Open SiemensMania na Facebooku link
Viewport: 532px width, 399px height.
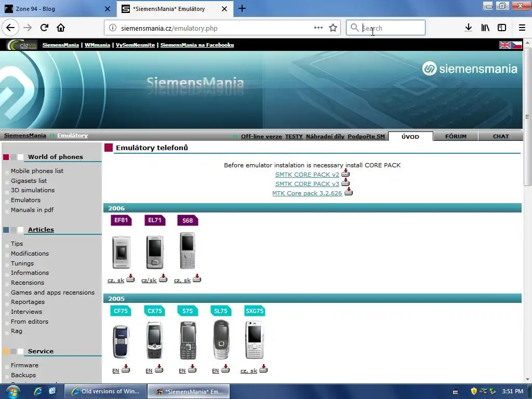point(197,45)
